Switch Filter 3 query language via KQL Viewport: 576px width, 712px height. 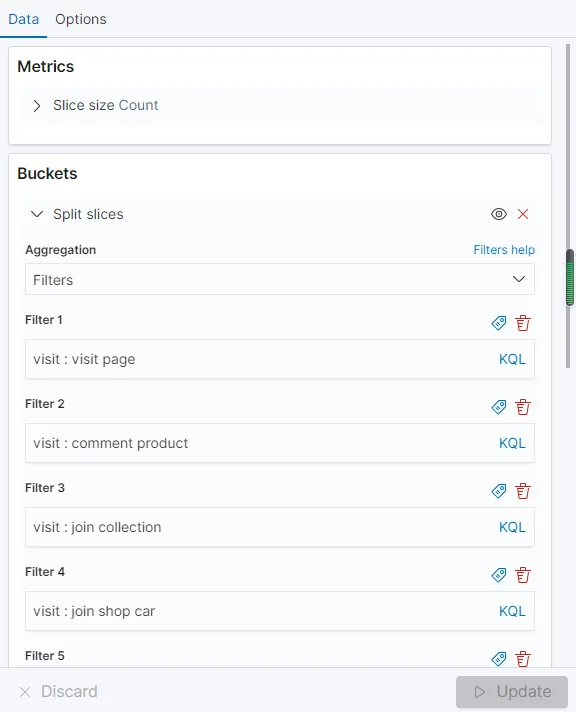512,527
